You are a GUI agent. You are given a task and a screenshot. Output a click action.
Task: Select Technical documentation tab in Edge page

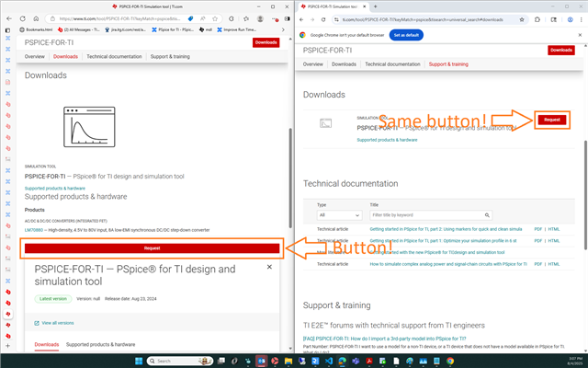click(x=114, y=56)
